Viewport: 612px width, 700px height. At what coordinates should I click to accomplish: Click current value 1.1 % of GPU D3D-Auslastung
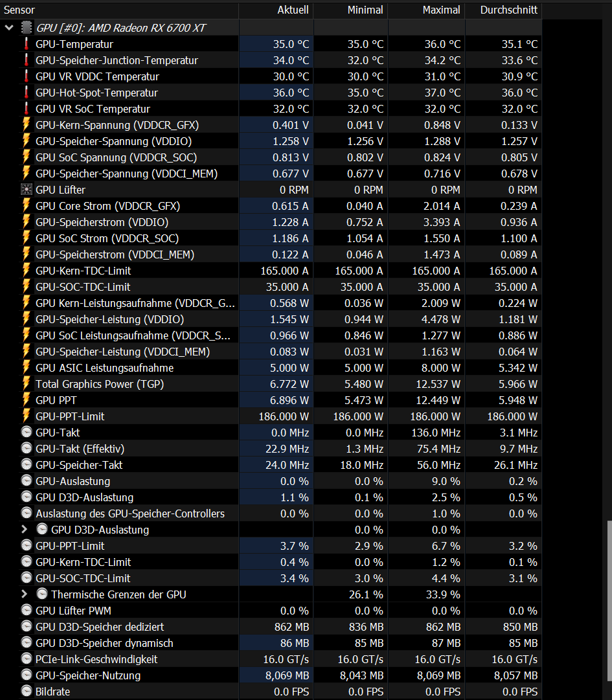click(295, 497)
